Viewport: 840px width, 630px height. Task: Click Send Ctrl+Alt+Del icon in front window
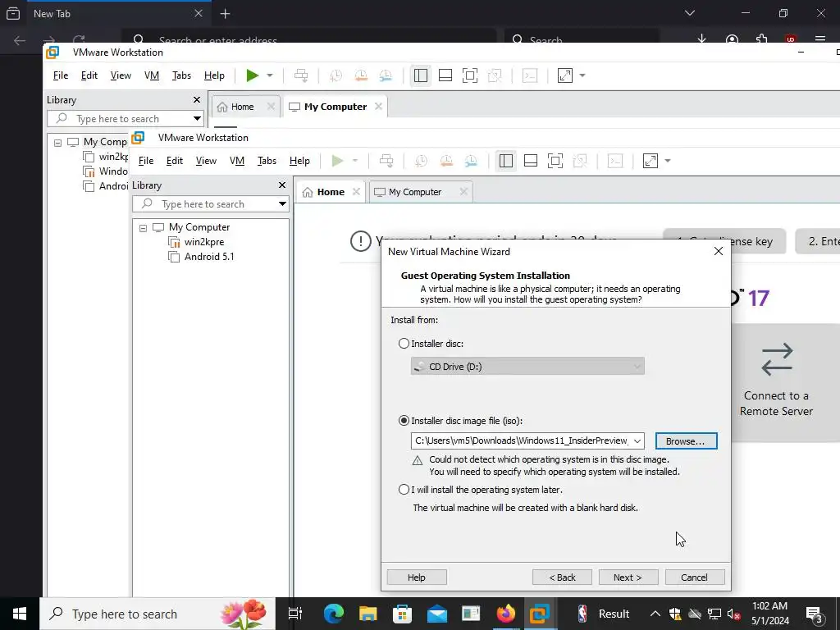click(386, 161)
